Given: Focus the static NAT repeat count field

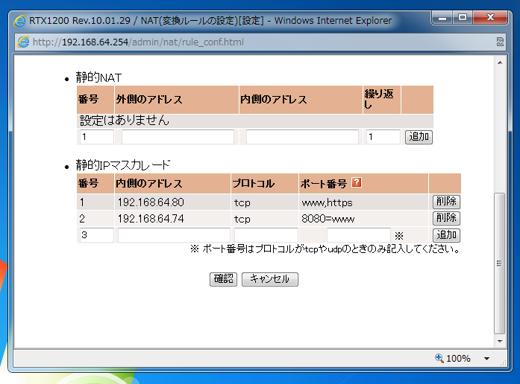Looking at the screenshot, I should (383, 137).
